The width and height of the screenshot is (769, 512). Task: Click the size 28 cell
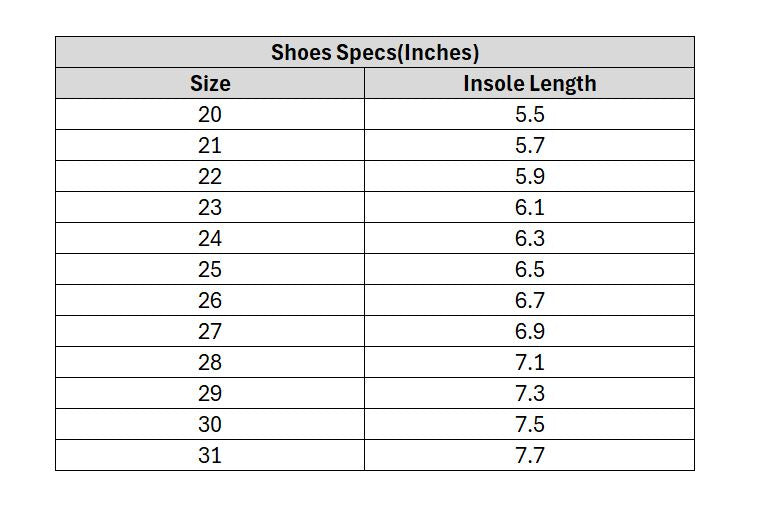tap(210, 362)
